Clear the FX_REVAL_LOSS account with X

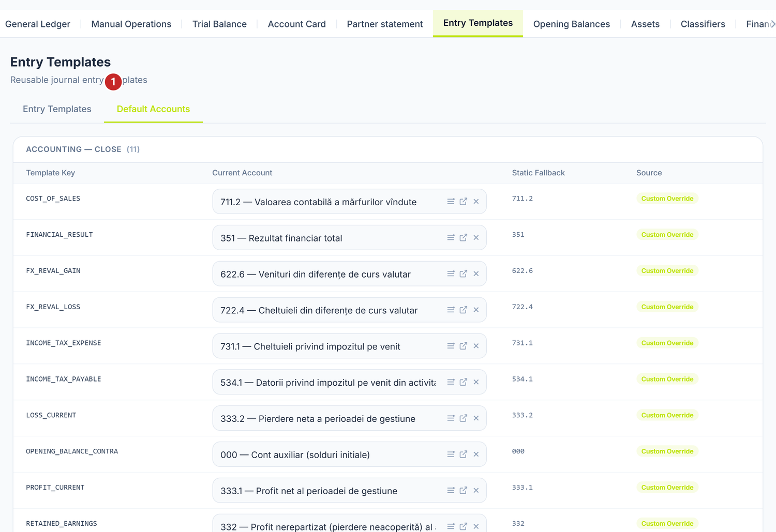[476, 310]
